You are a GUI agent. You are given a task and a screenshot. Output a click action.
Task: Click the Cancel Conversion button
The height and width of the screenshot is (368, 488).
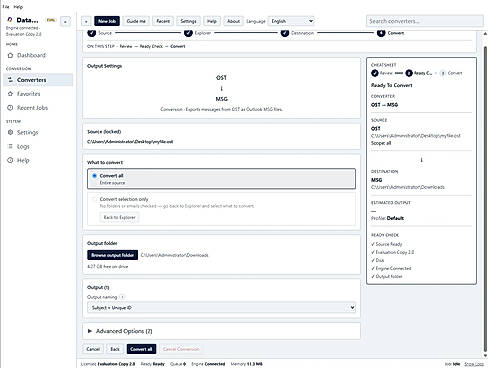point(181,349)
